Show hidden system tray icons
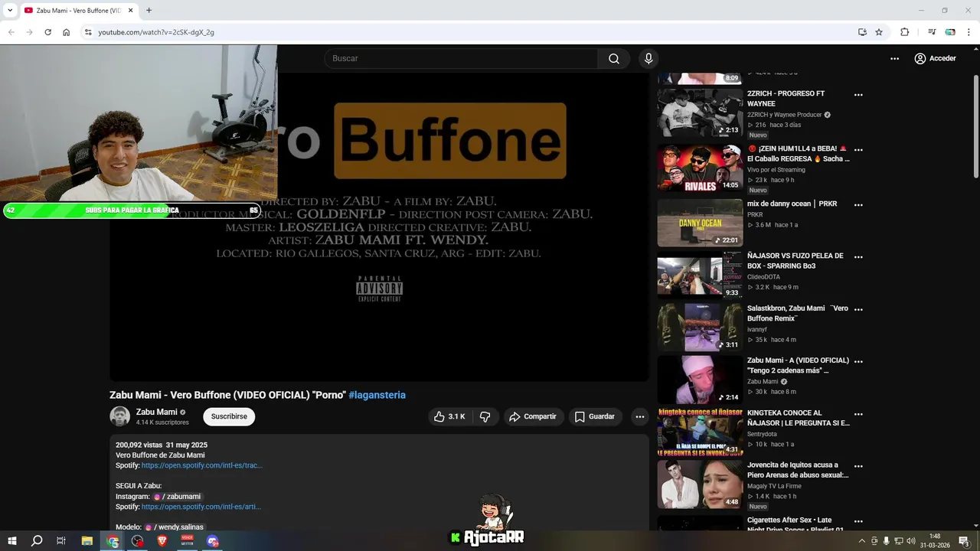980x551 pixels. coord(862,541)
